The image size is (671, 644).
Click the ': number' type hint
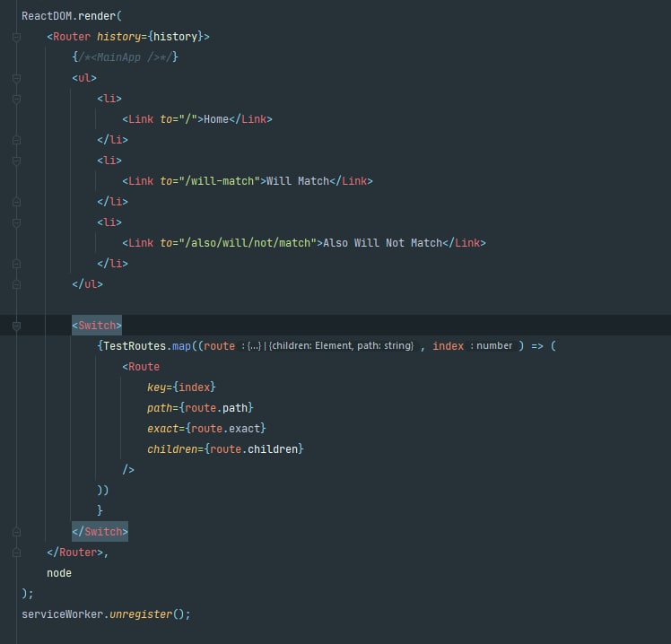[492, 345]
